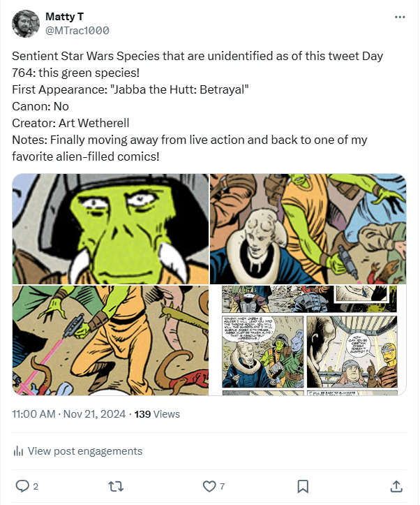
Task: Open View post engagements link
Action: 85,451
